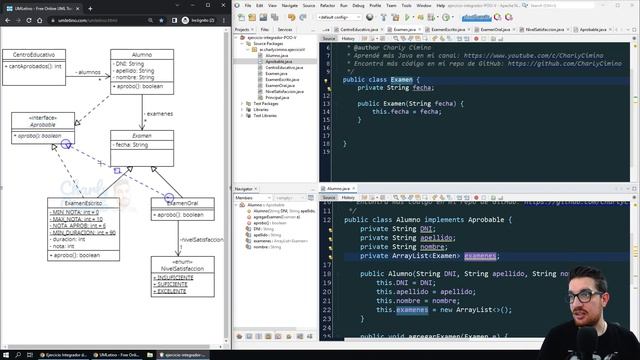Click the Undo arrow in NetBeans toolbar
The width and height of the screenshot is (640, 360).
tap(291, 17)
